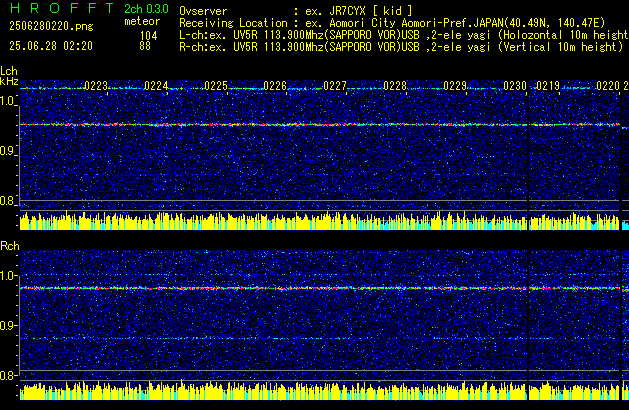
Task: Click the 0226 time marker
Action: [x=275, y=86]
